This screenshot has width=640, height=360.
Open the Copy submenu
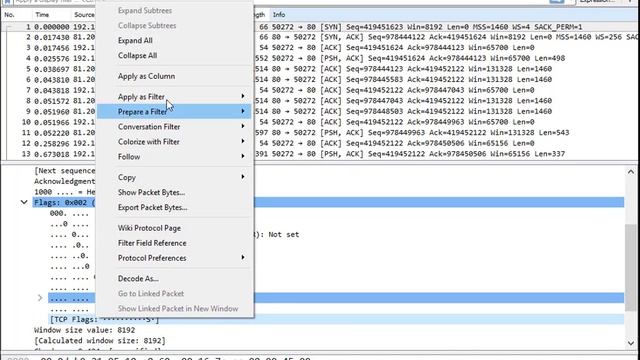coord(174,178)
